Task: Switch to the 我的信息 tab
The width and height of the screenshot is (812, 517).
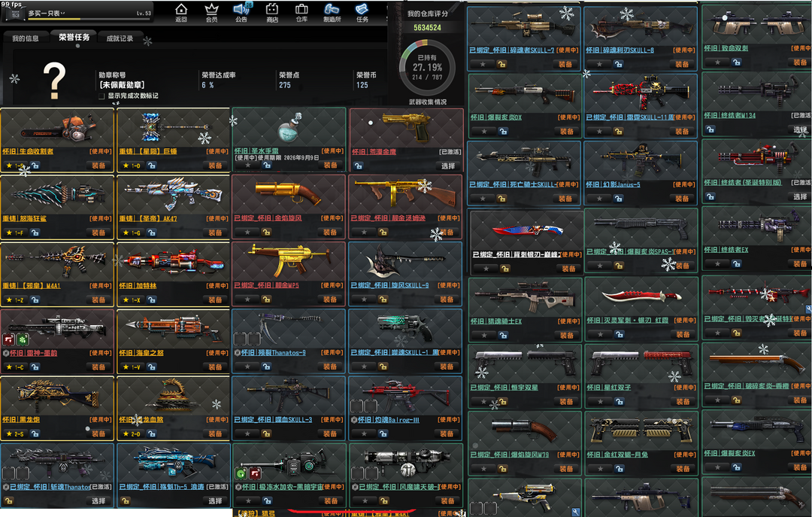Action: [x=26, y=38]
